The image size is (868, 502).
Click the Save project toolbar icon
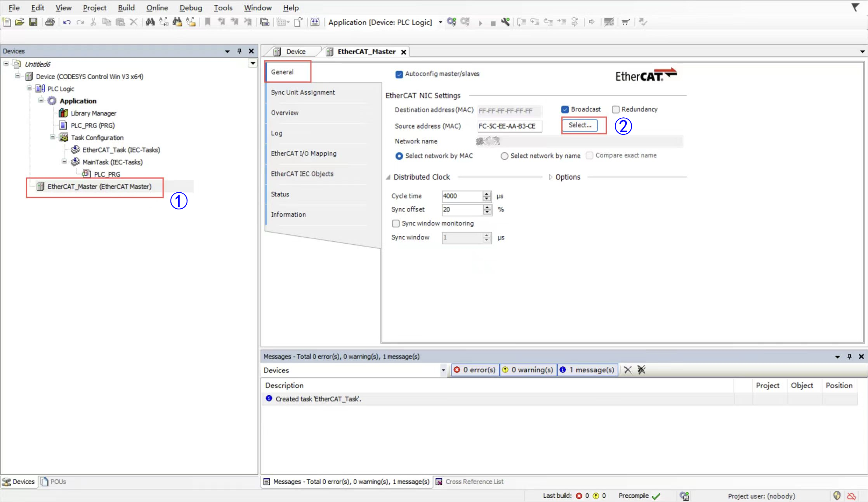pyautogui.click(x=33, y=22)
